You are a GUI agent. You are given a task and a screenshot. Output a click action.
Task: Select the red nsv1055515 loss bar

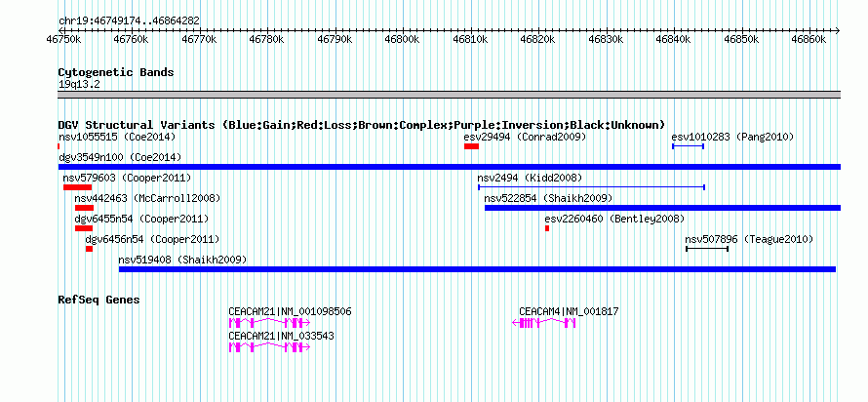[59, 146]
